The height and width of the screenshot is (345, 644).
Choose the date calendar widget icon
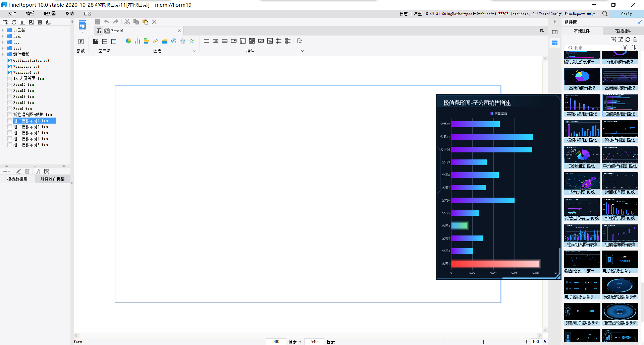click(252, 41)
